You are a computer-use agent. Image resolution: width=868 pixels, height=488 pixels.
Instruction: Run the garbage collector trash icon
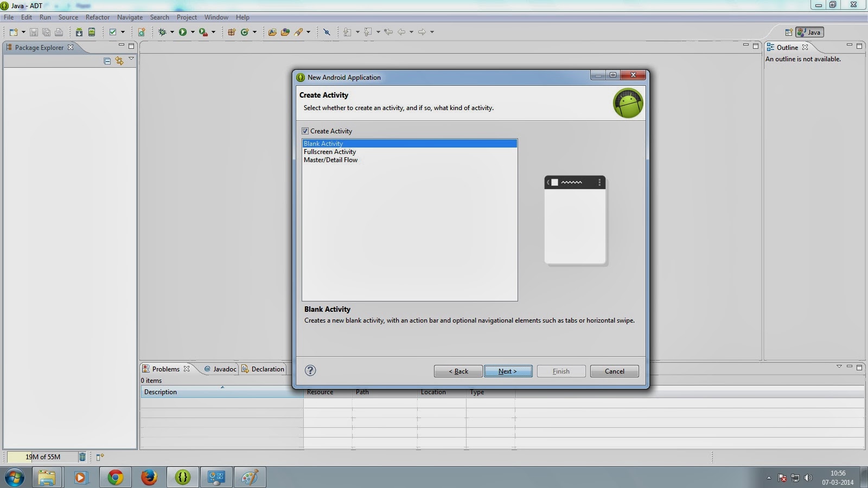(82, 457)
